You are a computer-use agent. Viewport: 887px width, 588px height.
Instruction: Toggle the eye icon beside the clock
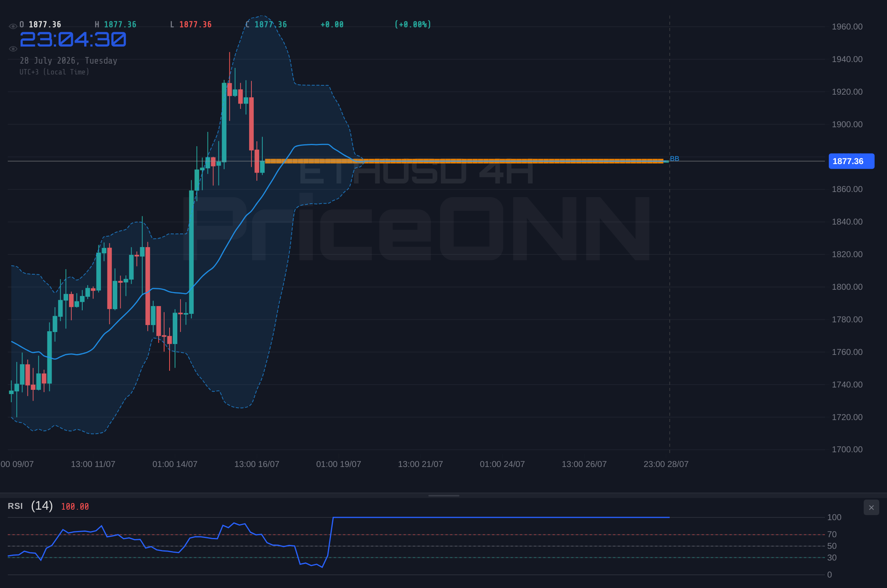(x=13, y=49)
